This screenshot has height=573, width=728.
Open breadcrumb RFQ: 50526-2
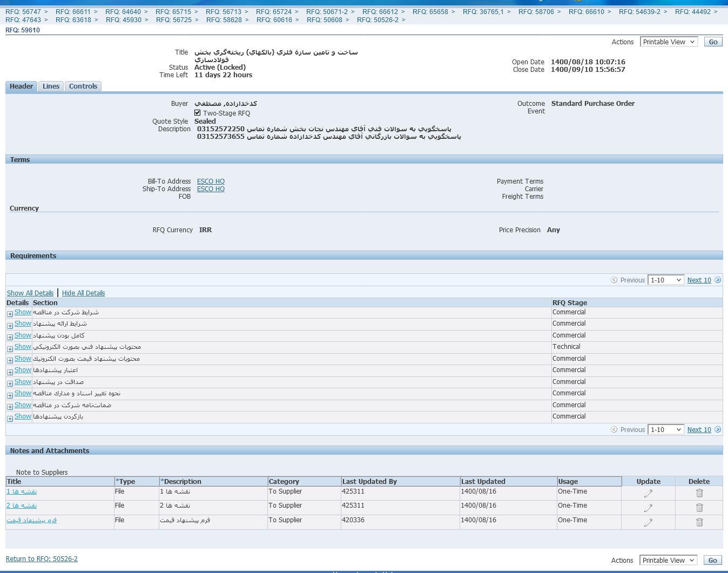pos(378,19)
